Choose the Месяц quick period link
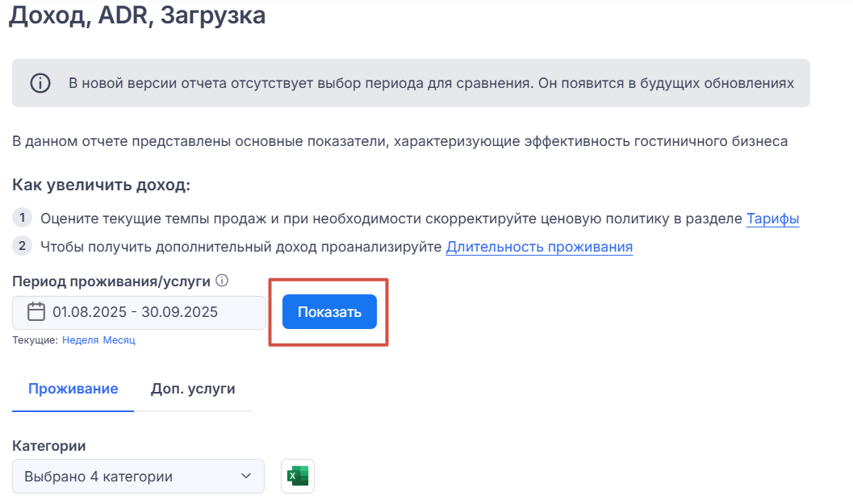The width and height of the screenshot is (853, 504). coord(119,340)
